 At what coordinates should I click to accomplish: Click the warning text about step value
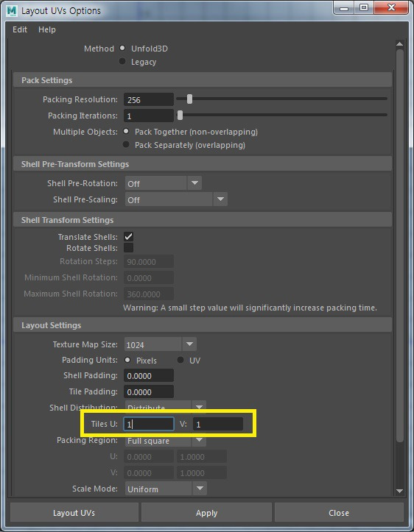[x=250, y=308]
